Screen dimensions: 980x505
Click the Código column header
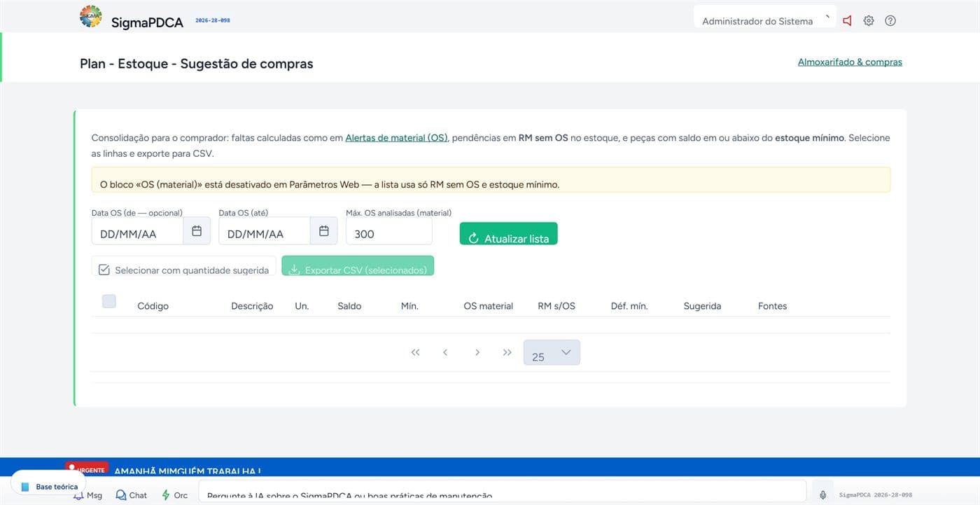pyautogui.click(x=153, y=306)
